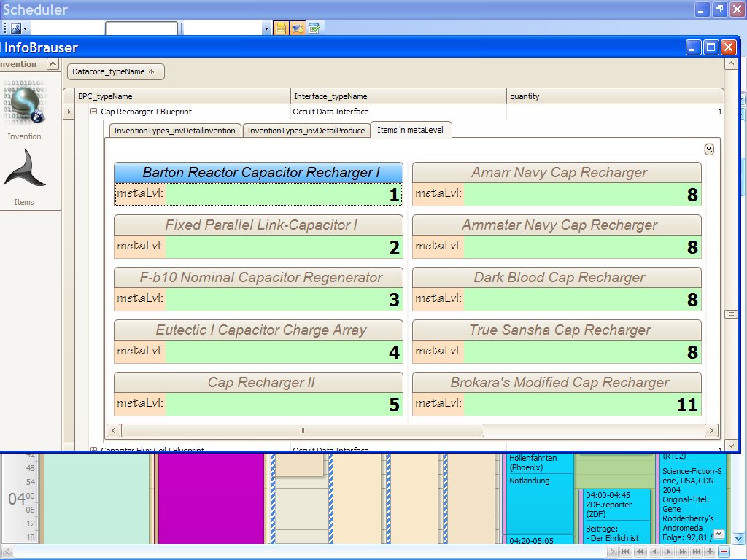Click metaLvl value 1 of Barton Reactor
Image resolution: width=747 pixels, height=560 pixels.
(284, 194)
